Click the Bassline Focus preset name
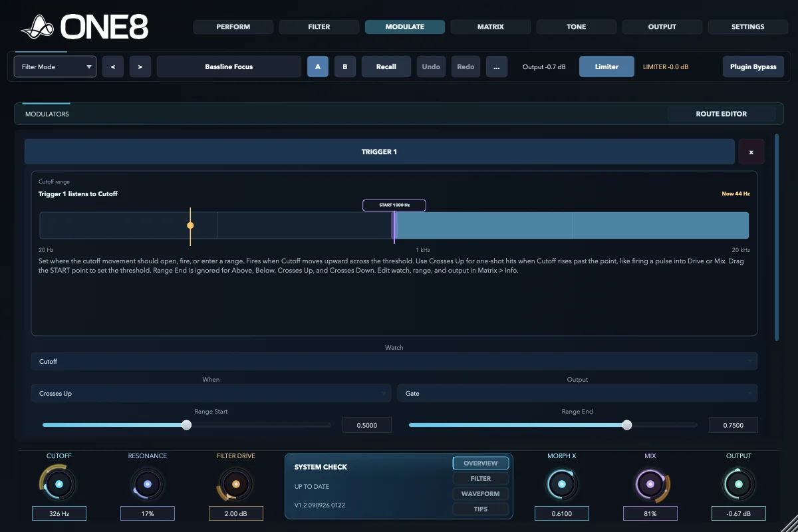Viewport: 798px width, 532px height. [229, 66]
